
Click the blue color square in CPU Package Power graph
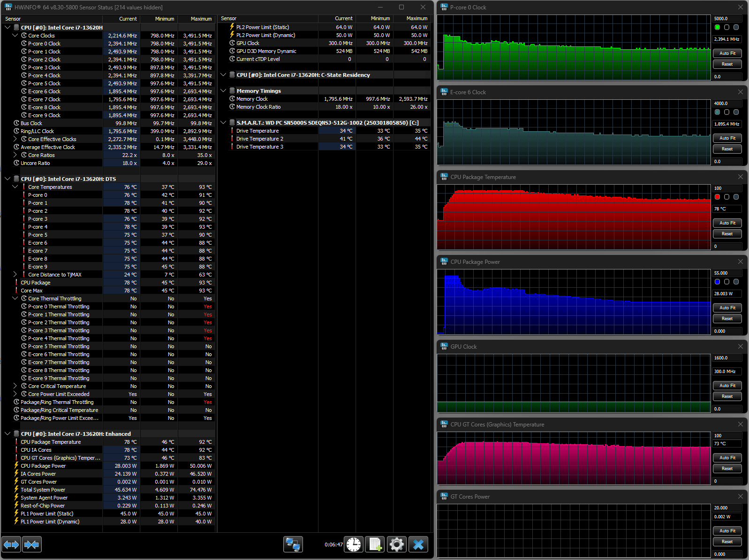(x=717, y=282)
